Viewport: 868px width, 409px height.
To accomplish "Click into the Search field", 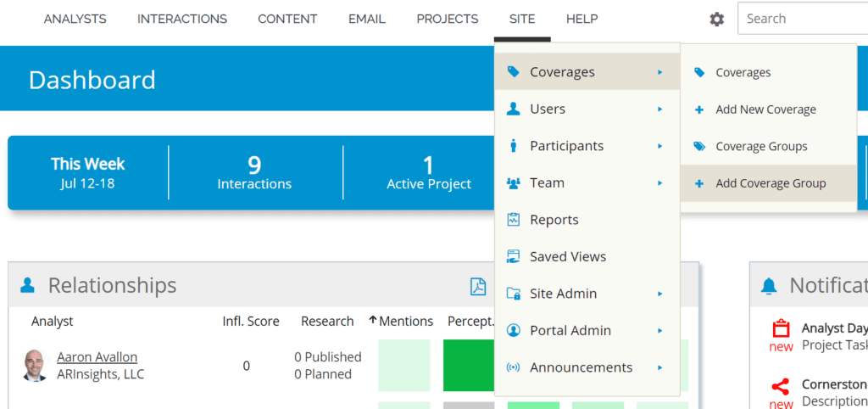I will [x=803, y=19].
